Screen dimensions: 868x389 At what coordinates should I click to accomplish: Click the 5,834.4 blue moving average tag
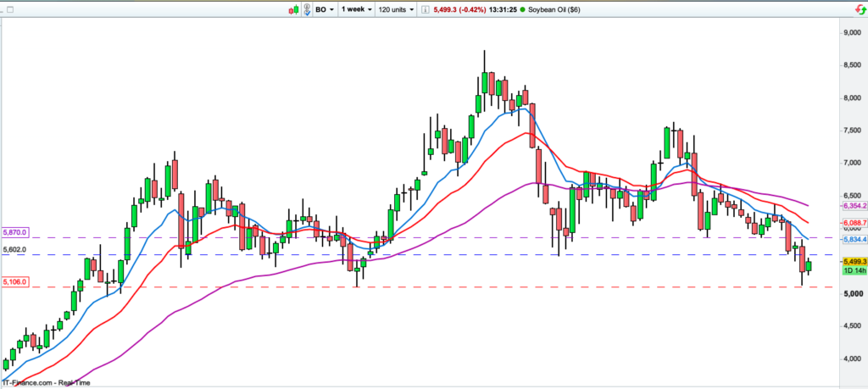pos(852,240)
